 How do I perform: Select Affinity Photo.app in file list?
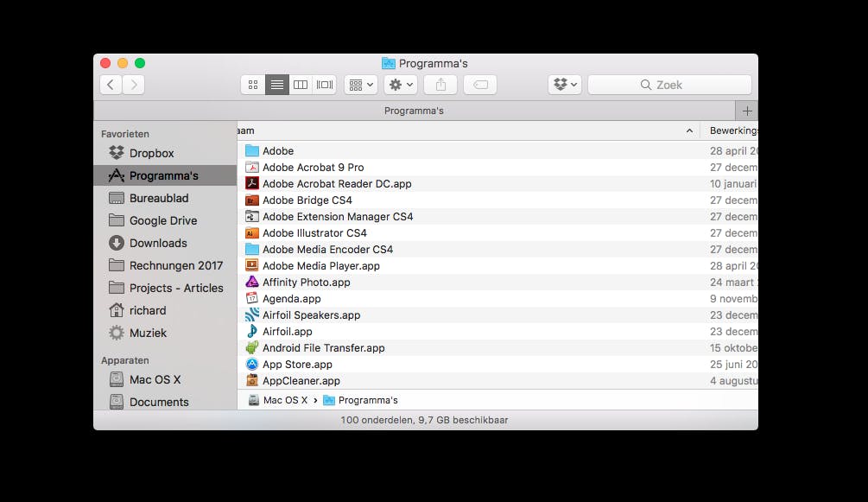pyautogui.click(x=306, y=283)
